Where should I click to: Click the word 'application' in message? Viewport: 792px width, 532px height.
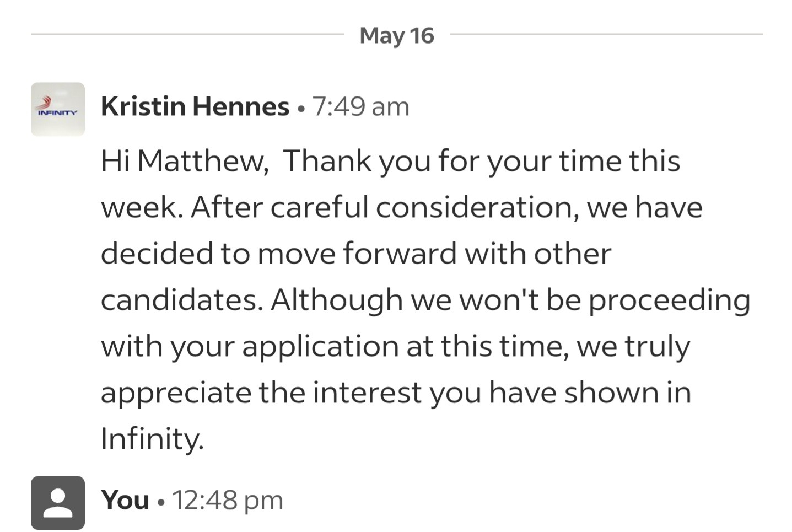click(320, 347)
